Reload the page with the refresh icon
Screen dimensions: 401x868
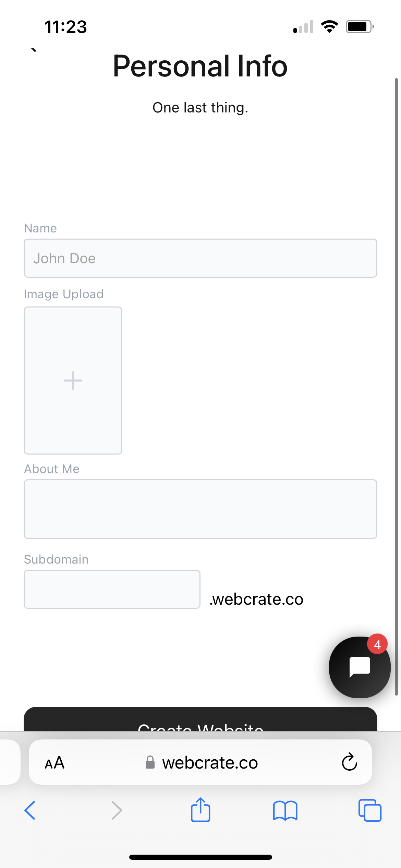tap(350, 762)
